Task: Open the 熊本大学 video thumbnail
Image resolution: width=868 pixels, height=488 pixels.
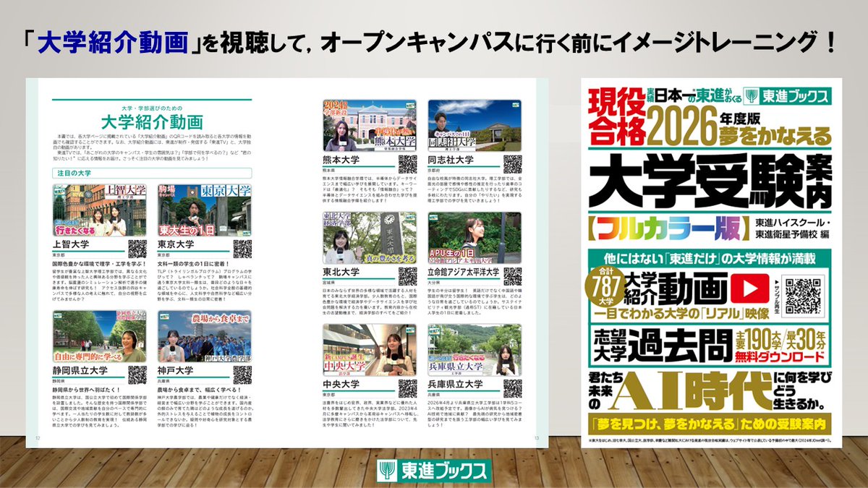Action: pyautogui.click(x=370, y=125)
